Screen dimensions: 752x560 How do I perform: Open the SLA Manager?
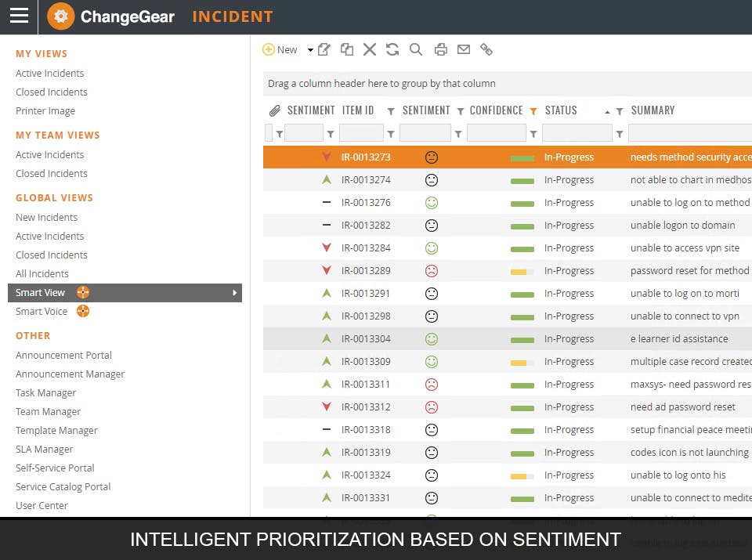pos(44,449)
